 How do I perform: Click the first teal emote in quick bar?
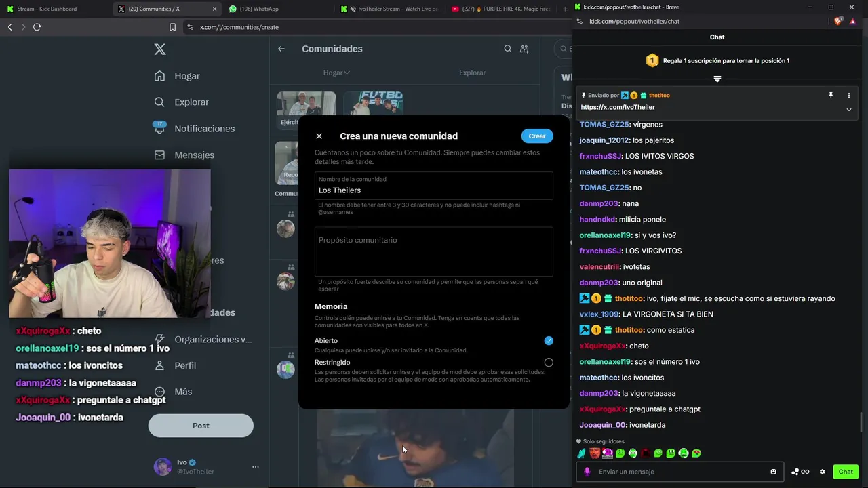coord(581,453)
